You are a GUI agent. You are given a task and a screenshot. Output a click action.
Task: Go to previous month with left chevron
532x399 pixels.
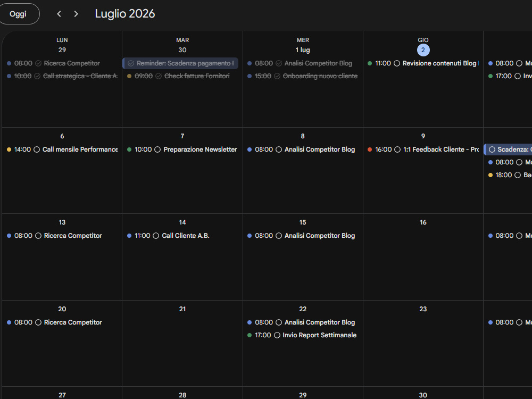[x=59, y=14]
